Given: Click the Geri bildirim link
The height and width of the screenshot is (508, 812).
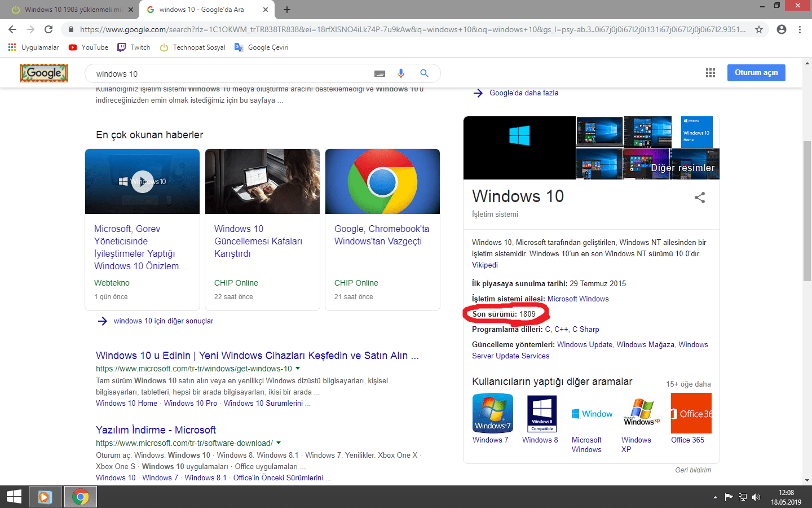Looking at the screenshot, I should coord(693,470).
